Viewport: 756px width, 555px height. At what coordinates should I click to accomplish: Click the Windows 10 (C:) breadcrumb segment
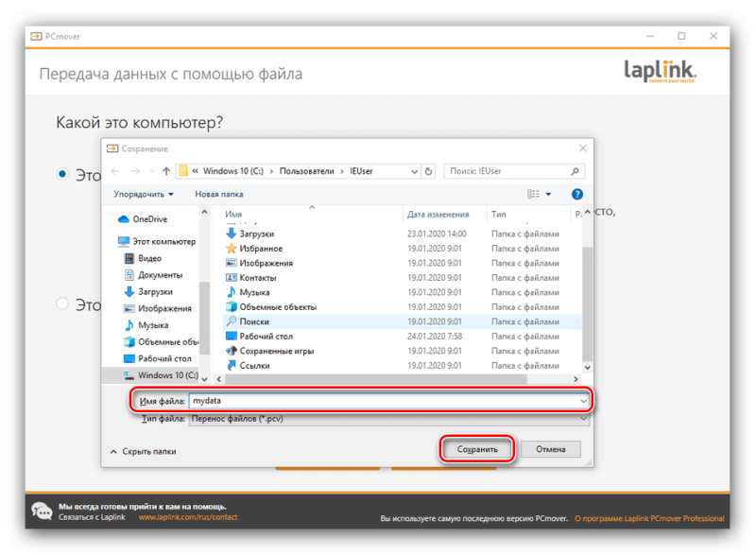[x=233, y=171]
